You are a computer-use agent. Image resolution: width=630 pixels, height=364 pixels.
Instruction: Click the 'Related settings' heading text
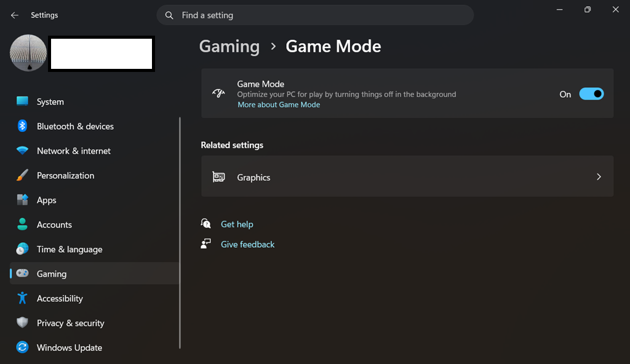[232, 145]
